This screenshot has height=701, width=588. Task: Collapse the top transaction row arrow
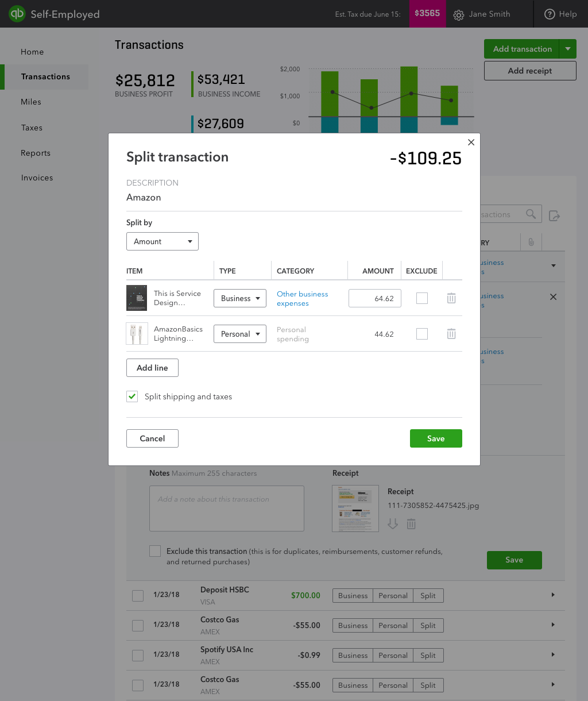click(554, 265)
